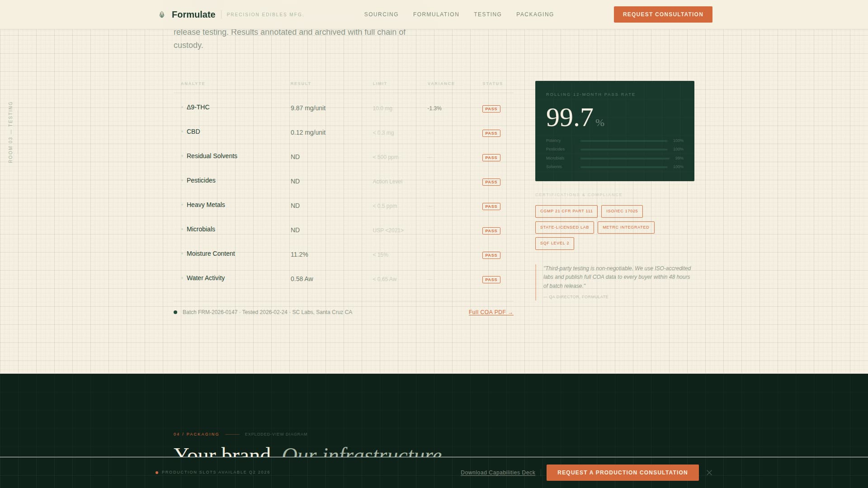The width and height of the screenshot is (868, 488).
Task: Click the SQF Level 2 badge
Action: tap(554, 243)
